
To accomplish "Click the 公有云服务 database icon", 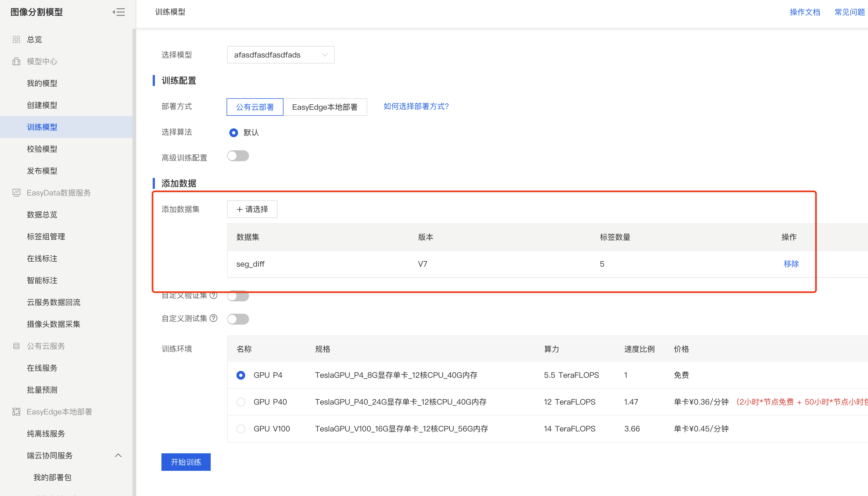I will pos(16,346).
